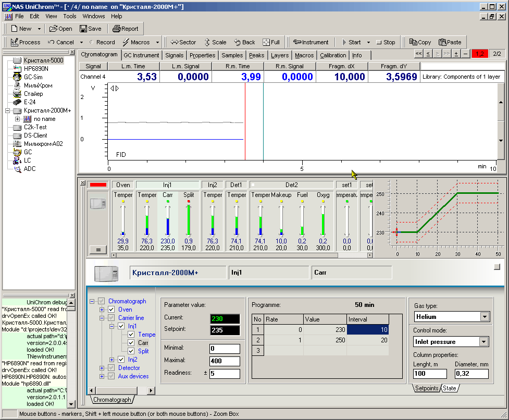Image resolution: width=509 pixels, height=420 pixels.
Task: Select the HP6890N instrument in the tree
Action: (x=36, y=68)
